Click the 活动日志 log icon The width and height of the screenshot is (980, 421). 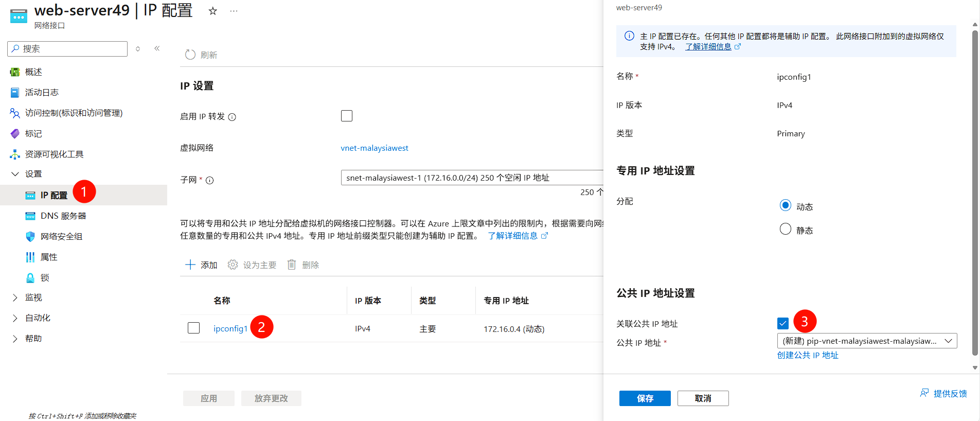coord(15,93)
